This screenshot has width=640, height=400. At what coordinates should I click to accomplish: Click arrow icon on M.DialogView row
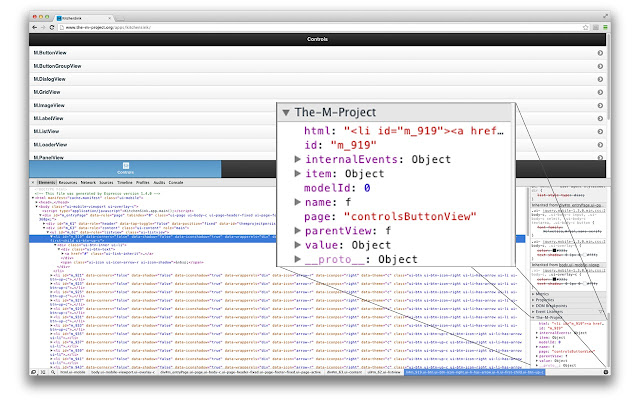coord(600,79)
